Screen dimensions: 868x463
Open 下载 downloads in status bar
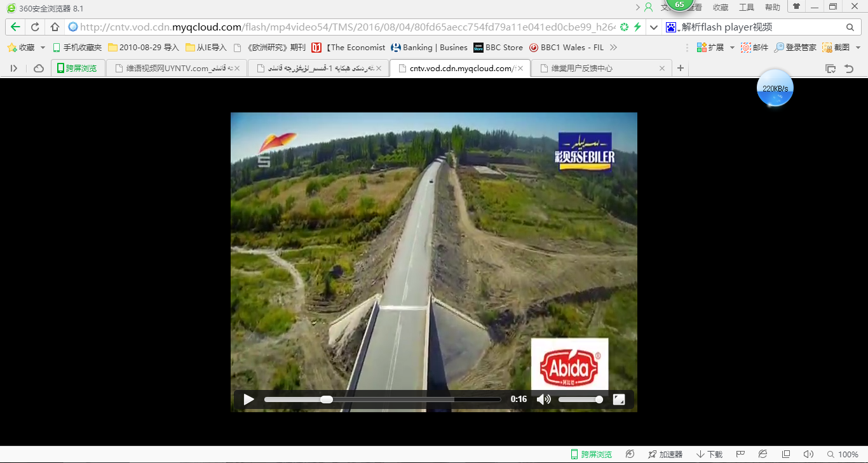710,454
